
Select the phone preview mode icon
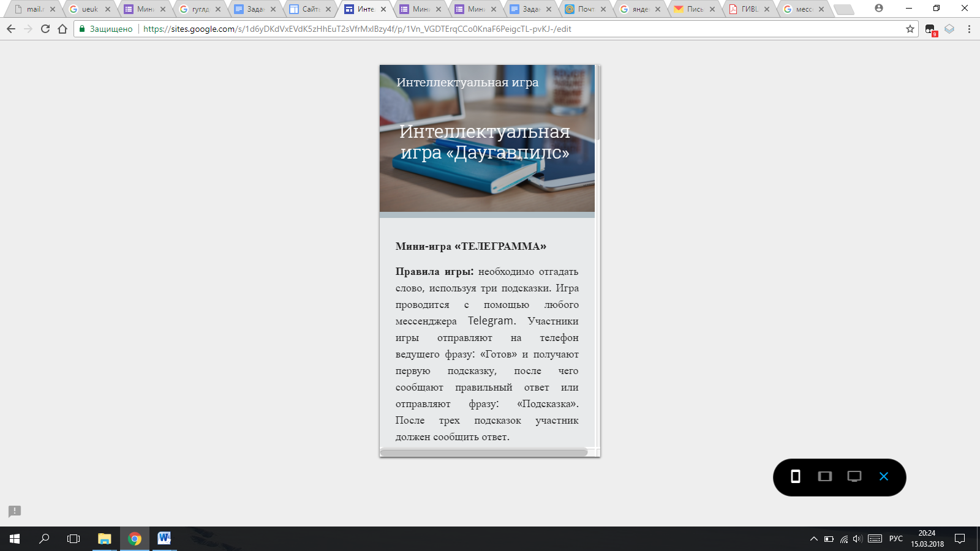(795, 476)
